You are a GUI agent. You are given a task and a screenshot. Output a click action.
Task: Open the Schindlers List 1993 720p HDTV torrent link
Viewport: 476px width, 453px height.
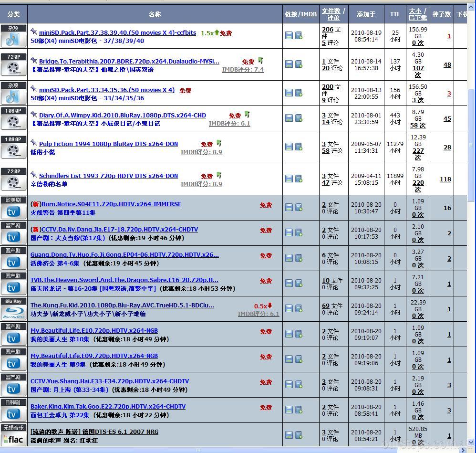pyautogui.click(x=108, y=176)
